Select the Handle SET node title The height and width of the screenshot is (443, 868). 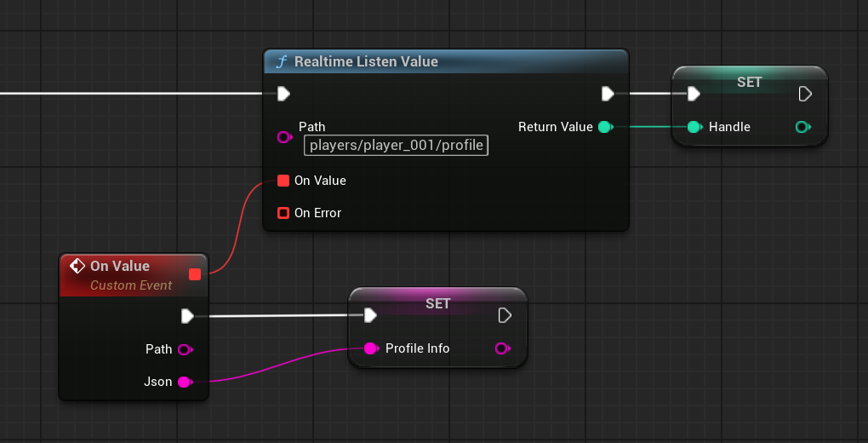pyautogui.click(x=749, y=82)
